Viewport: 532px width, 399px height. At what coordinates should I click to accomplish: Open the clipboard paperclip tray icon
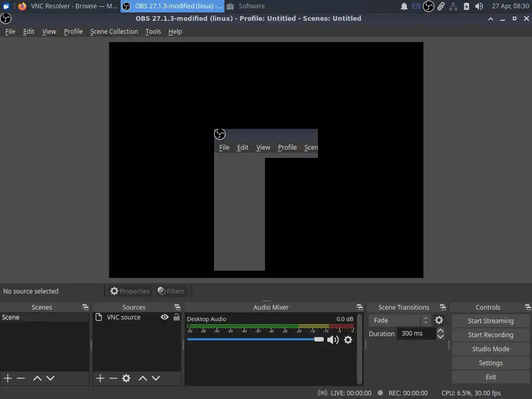pos(441,6)
